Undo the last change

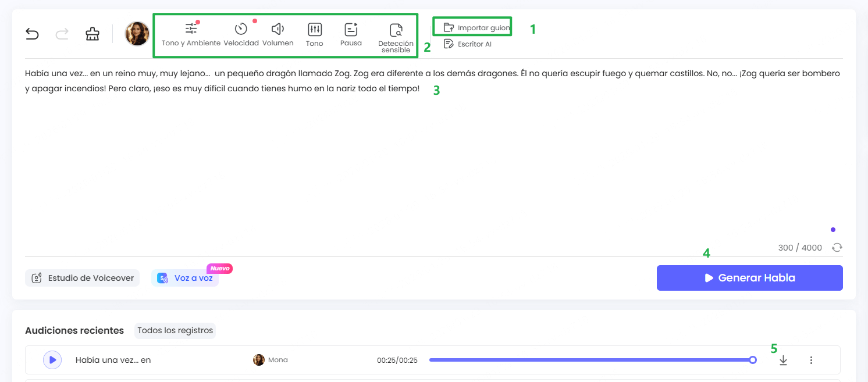[32, 34]
